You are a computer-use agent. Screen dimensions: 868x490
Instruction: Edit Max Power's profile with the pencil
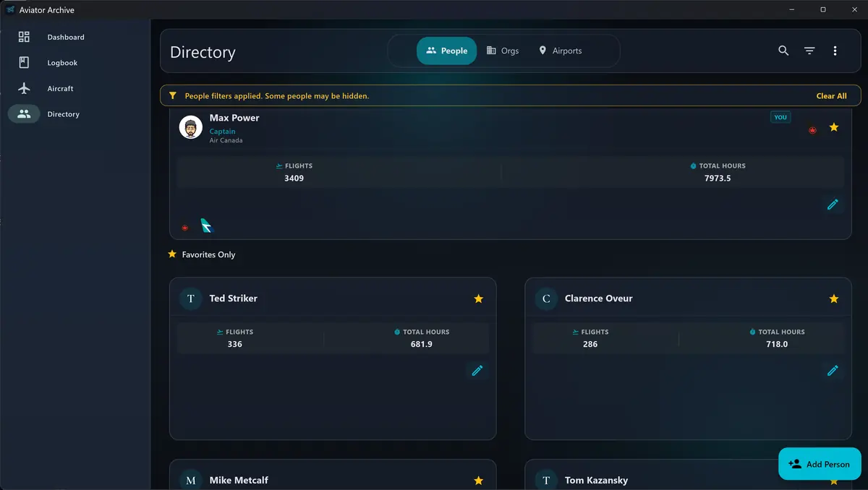click(833, 205)
